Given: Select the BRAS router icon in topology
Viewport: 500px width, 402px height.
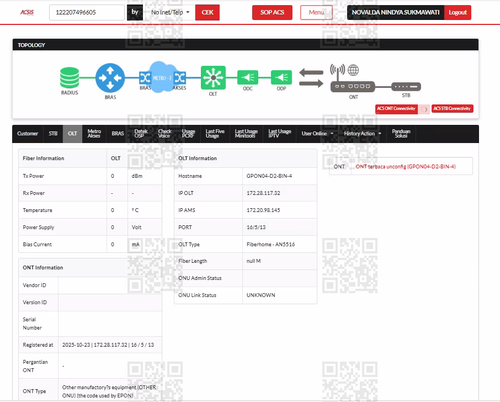Looking at the screenshot, I should coord(110,78).
